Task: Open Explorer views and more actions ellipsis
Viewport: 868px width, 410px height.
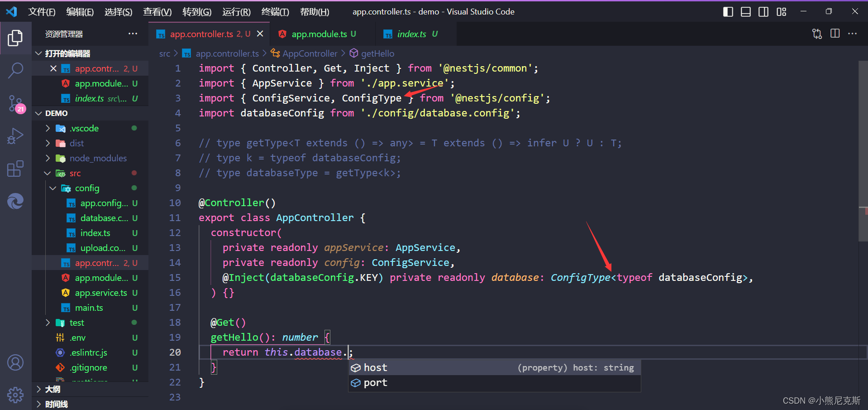Action: 133,34
